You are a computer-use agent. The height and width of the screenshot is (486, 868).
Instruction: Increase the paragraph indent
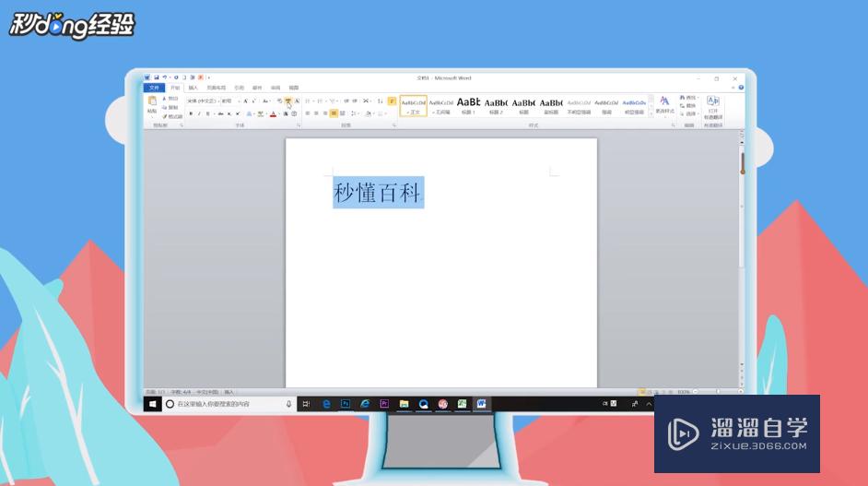[x=355, y=101]
